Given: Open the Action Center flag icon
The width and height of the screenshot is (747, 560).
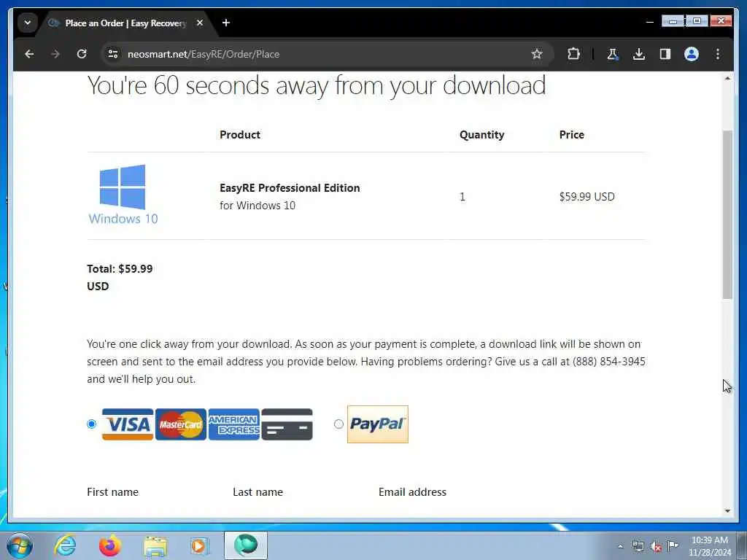Looking at the screenshot, I should pos(673,545).
